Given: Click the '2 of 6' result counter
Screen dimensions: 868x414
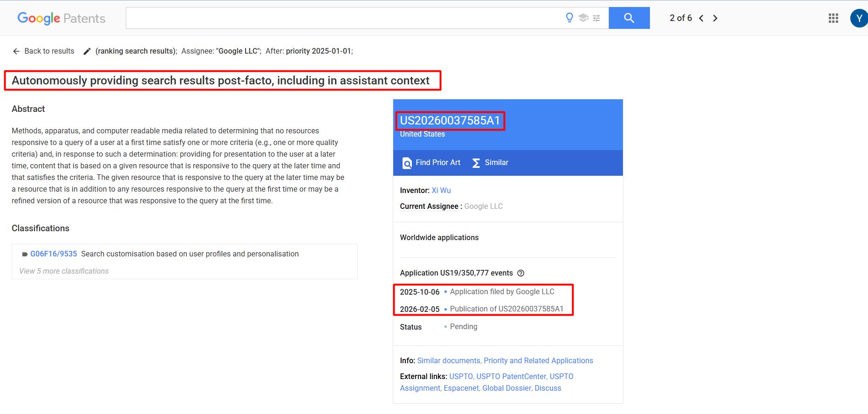Looking at the screenshot, I should tap(681, 18).
